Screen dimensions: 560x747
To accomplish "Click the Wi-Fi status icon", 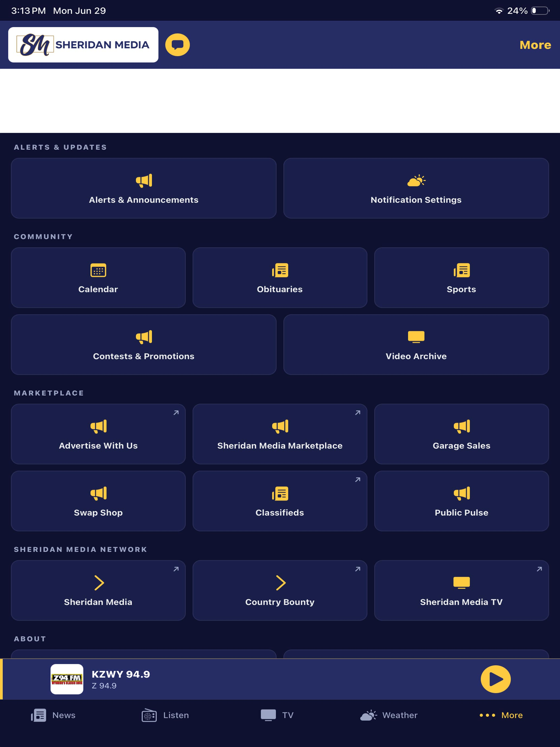I will click(x=499, y=11).
